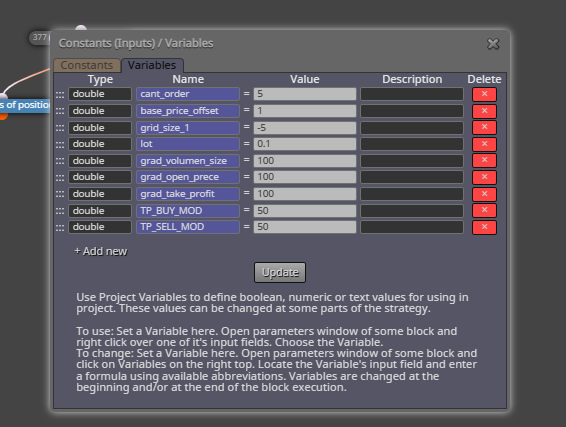Image resolution: width=566 pixels, height=427 pixels.
Task: Click description field of TP_SELL_MOD
Action: click(412, 227)
